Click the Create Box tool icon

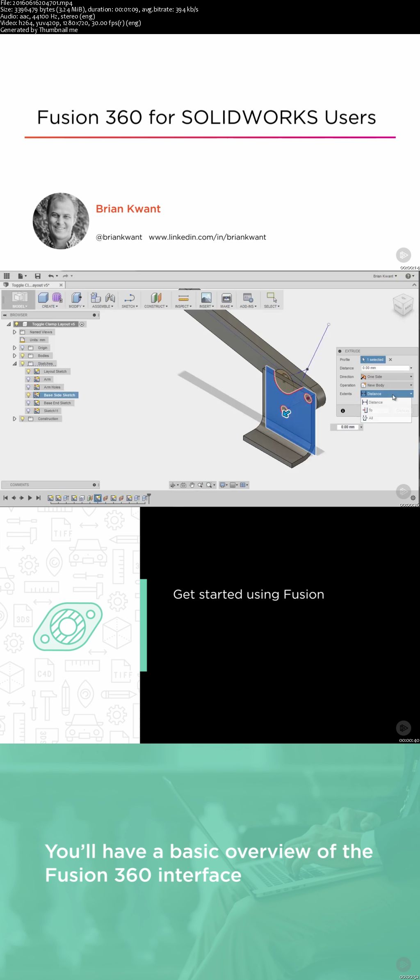[x=43, y=298]
